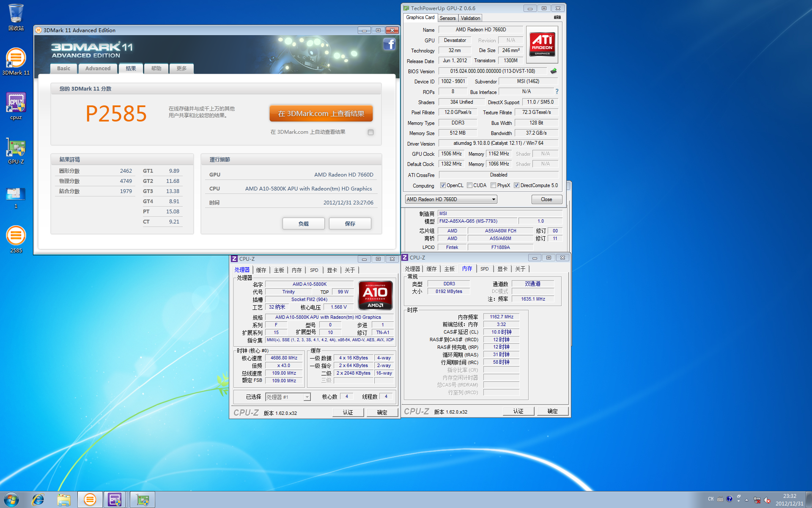
Task: Click the BIOS save chip icon in GPU-Z
Action: tap(553, 71)
